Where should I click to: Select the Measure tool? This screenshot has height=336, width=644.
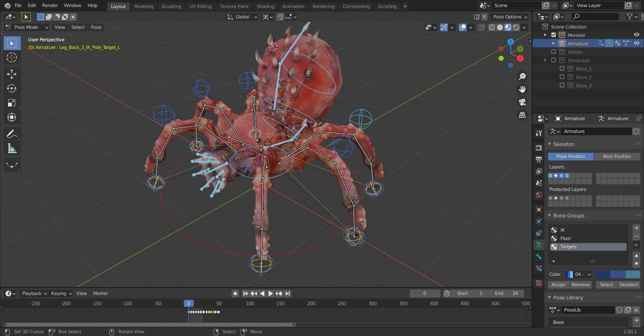point(12,148)
